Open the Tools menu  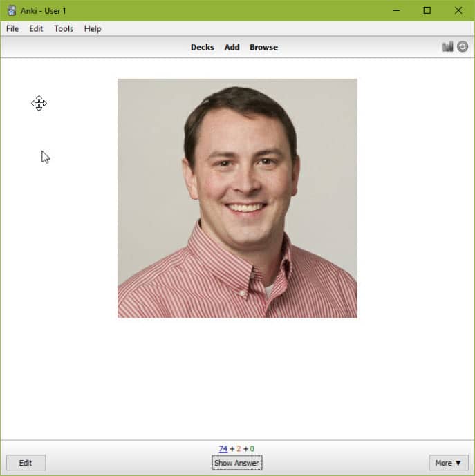click(64, 29)
